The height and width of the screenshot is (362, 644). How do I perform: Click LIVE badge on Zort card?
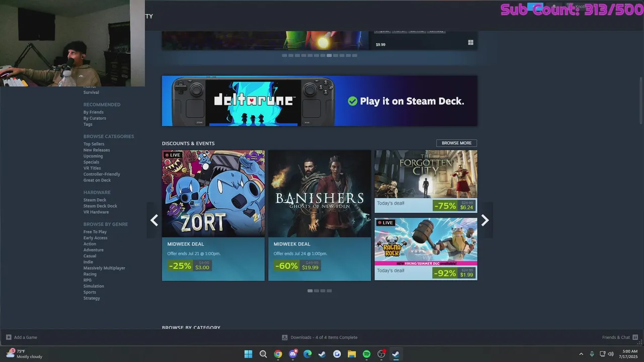(x=173, y=155)
